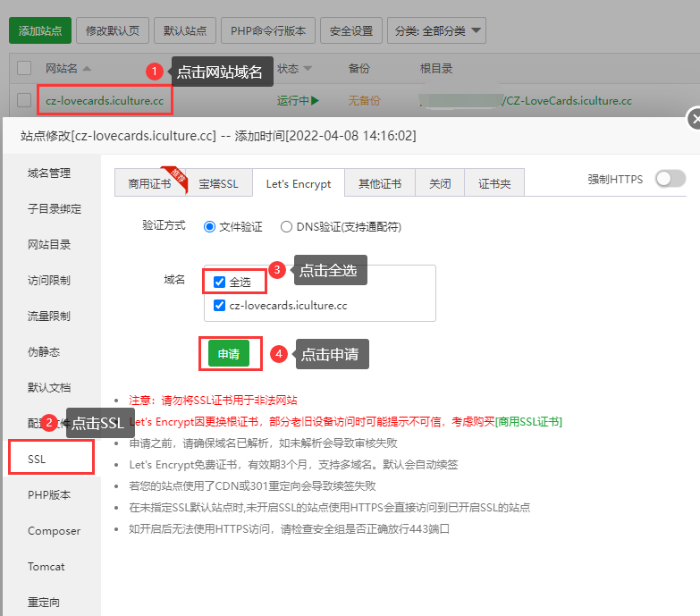Image resolution: width=700 pixels, height=616 pixels.
Task: Open 域名管理 in sidebar
Action: click(49, 173)
